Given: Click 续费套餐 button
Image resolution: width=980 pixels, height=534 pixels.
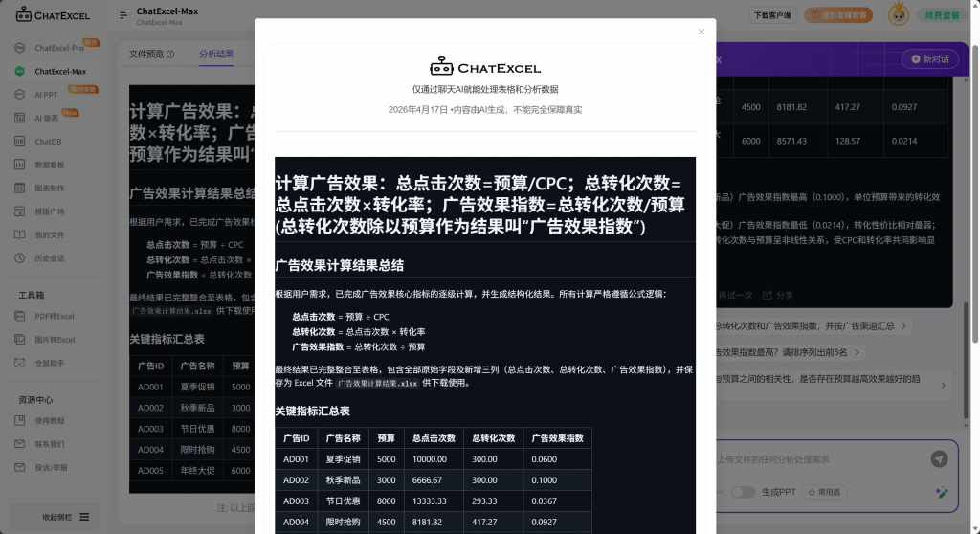Looking at the screenshot, I should click(942, 15).
